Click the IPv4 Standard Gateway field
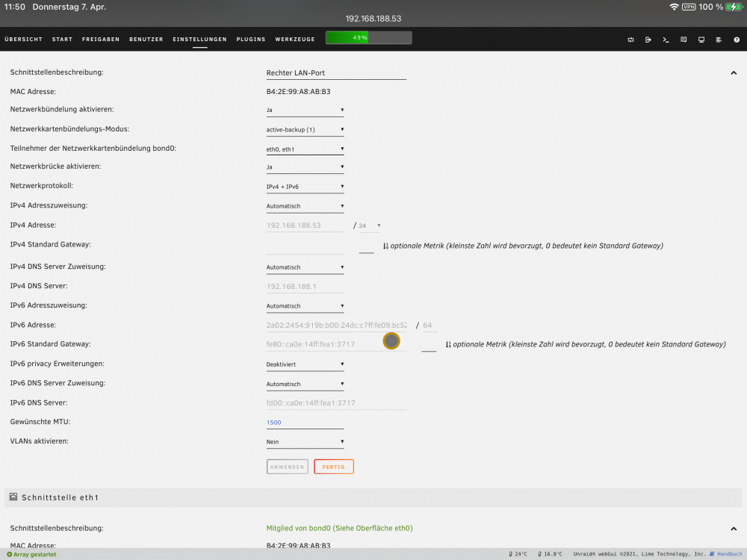Screen dimensions: 747x560 point(305,246)
